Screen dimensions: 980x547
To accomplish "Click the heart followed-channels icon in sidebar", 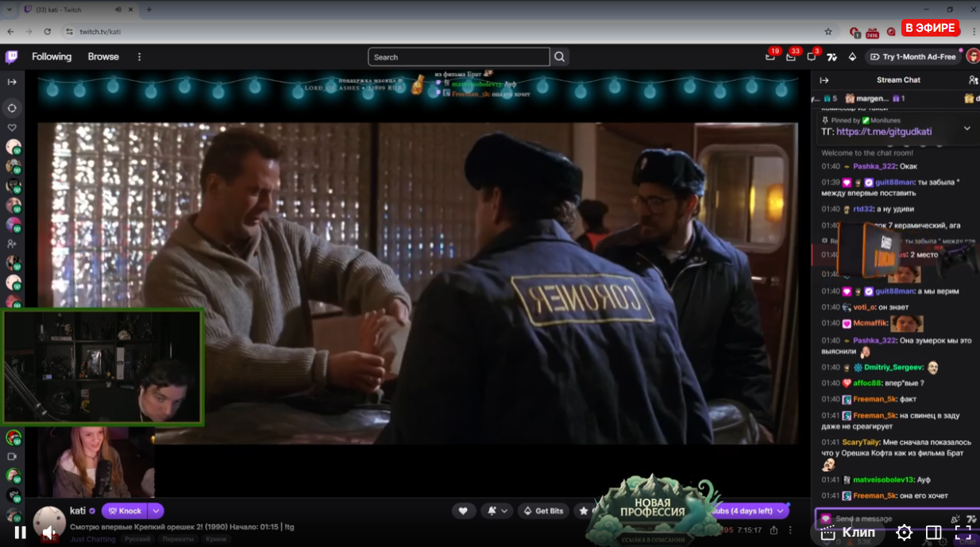I will tap(12, 127).
